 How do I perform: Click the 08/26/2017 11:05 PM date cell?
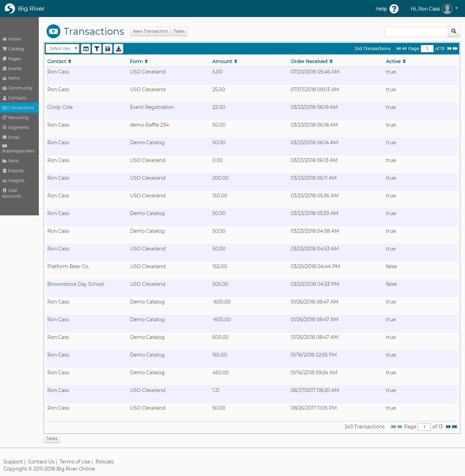tap(314, 408)
